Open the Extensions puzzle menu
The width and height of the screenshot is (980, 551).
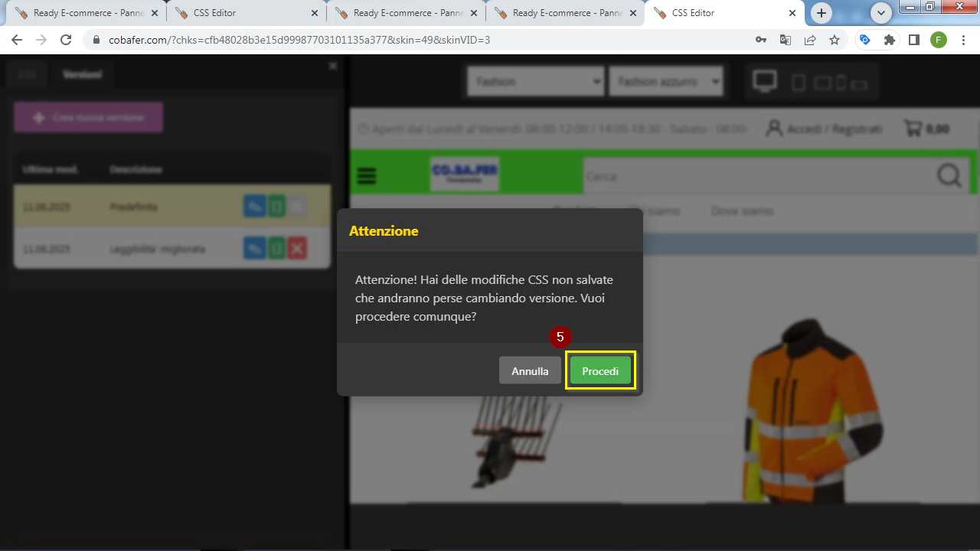[890, 40]
